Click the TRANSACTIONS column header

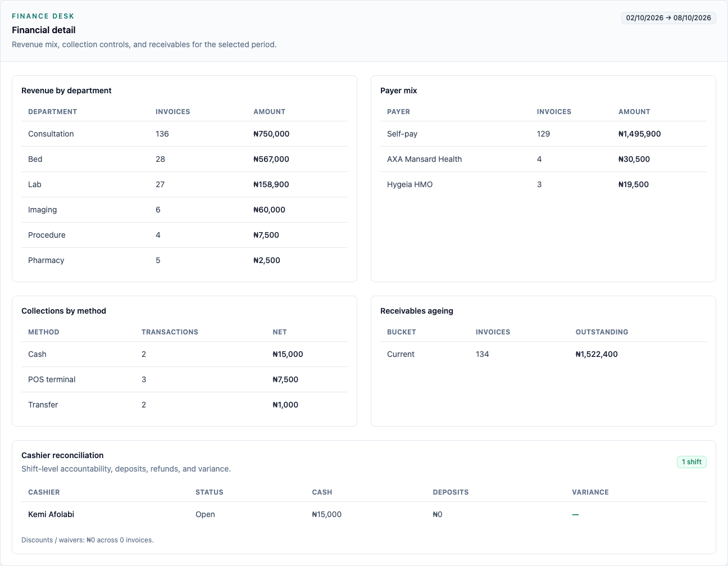170,332
